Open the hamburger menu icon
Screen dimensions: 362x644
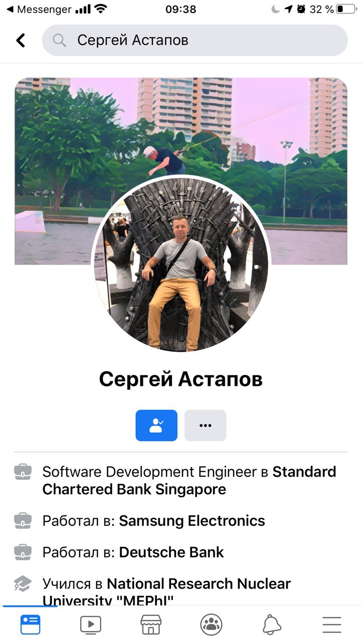[x=332, y=624]
